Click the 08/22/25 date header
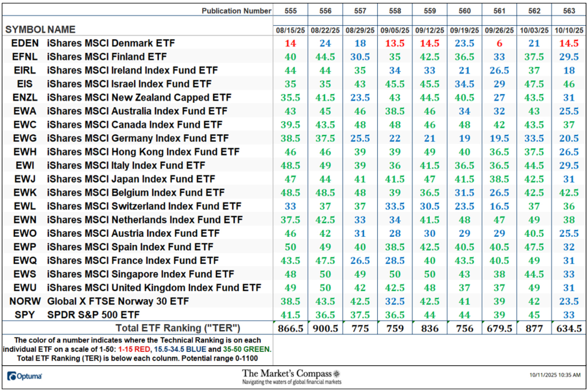588x390 pixels. pos(325,30)
